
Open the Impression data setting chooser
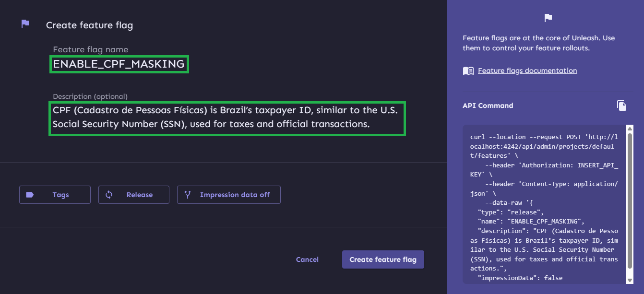point(228,194)
